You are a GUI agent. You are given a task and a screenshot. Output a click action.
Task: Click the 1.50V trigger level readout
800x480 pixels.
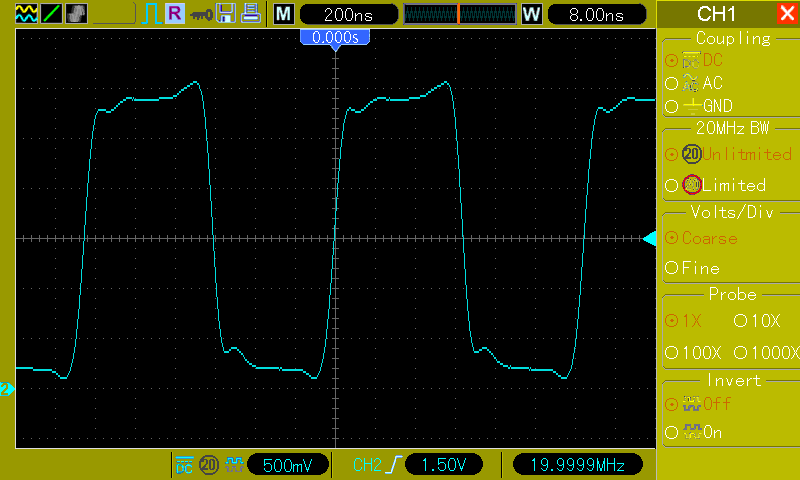tap(444, 465)
